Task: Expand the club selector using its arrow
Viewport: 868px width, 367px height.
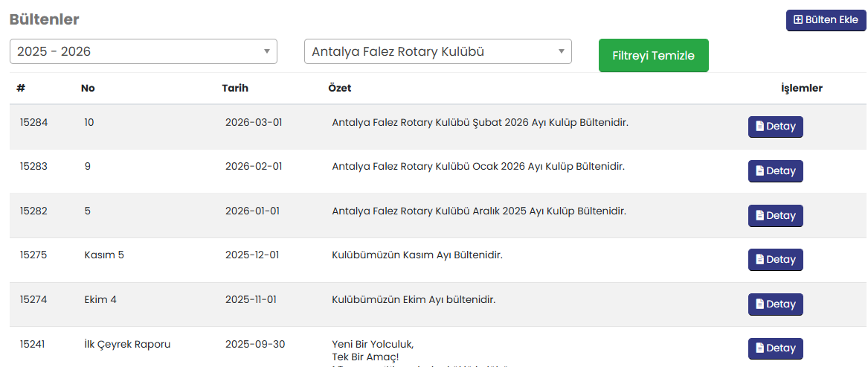Action: [561, 51]
